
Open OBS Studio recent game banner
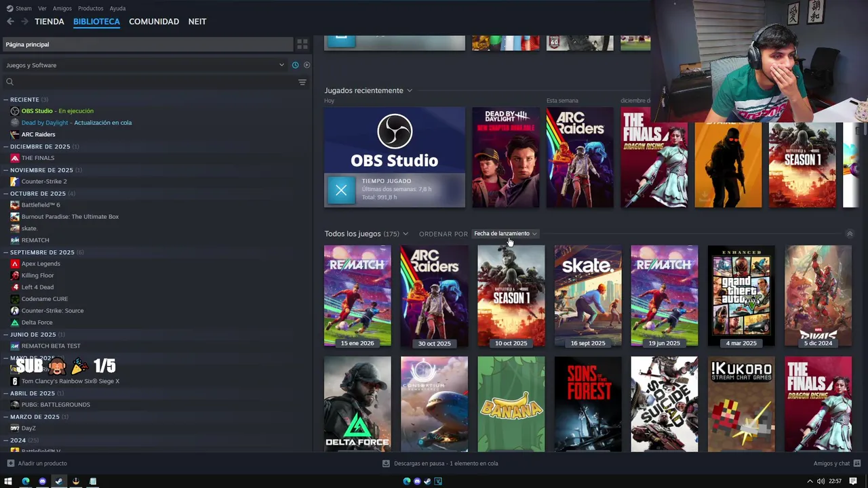pos(395,157)
